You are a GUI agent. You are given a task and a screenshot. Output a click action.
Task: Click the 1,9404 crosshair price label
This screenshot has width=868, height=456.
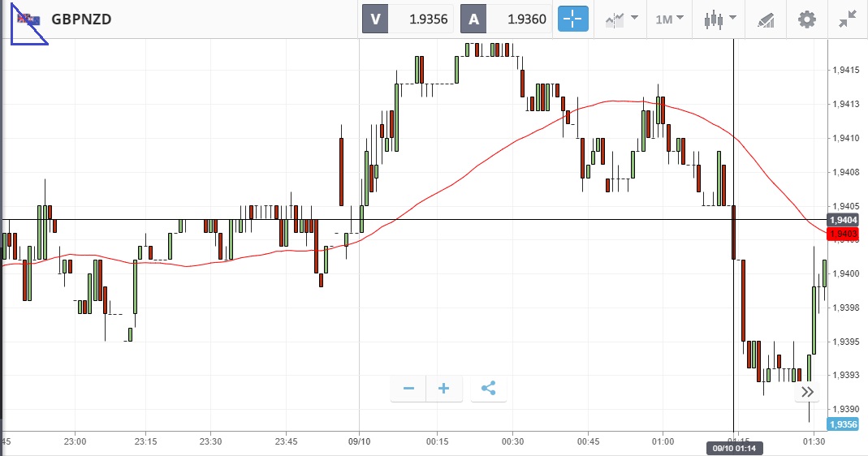pos(844,220)
